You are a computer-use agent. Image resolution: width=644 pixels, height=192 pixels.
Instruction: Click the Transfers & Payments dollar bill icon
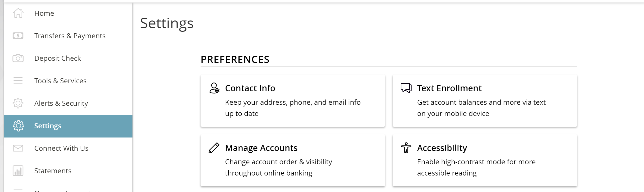[18, 36]
